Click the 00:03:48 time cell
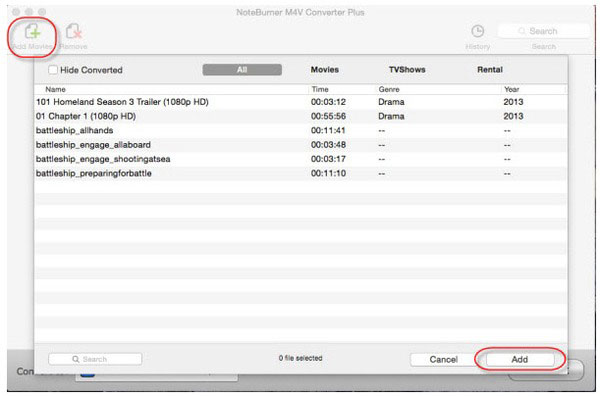This screenshot has width=600, height=396. 328,145
